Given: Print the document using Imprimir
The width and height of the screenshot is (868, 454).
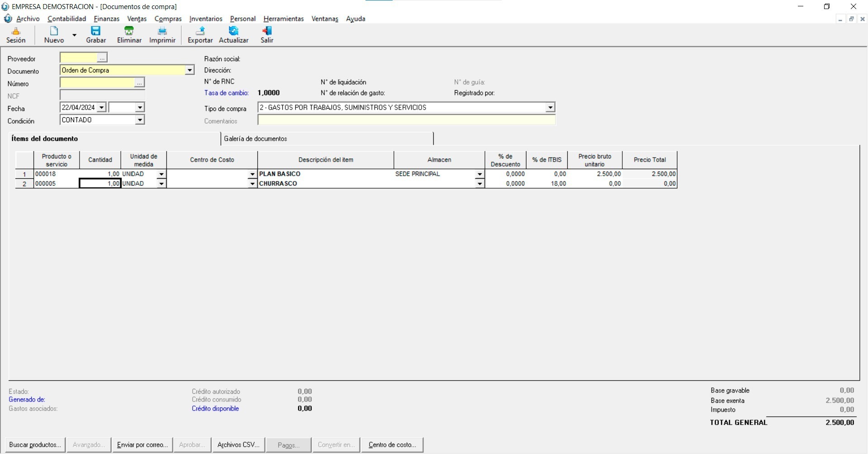Looking at the screenshot, I should [x=162, y=35].
